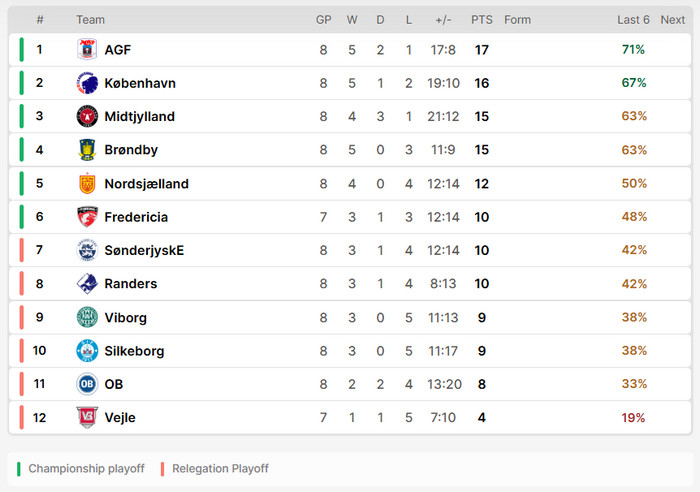Viewport: 700px width, 492px height.
Task: Click the Fredericia club badge
Action: tap(87, 217)
